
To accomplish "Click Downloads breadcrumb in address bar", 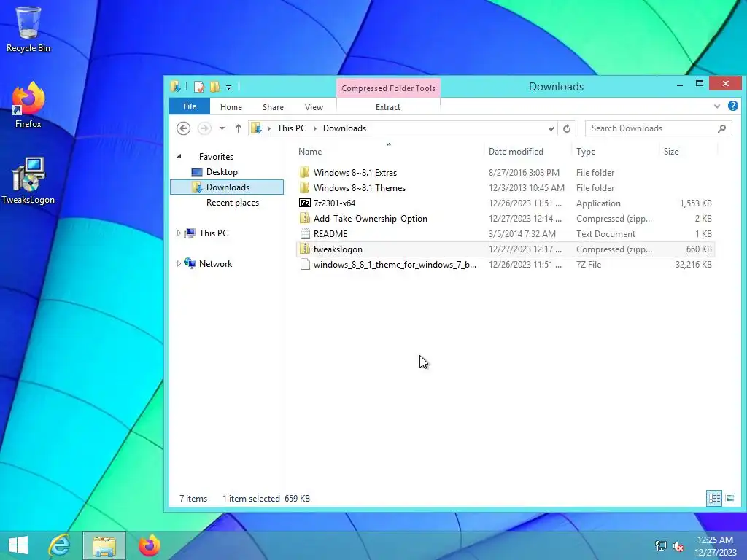I will [x=344, y=128].
